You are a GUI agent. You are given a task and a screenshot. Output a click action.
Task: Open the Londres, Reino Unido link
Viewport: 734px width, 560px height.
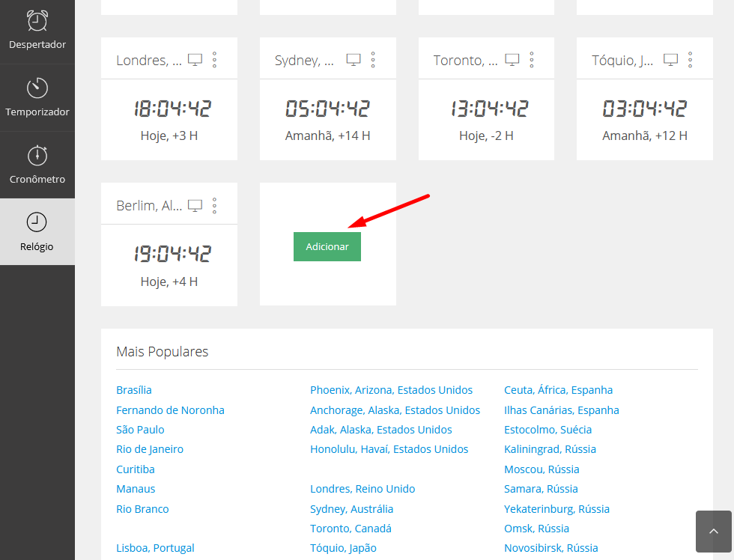tap(363, 489)
